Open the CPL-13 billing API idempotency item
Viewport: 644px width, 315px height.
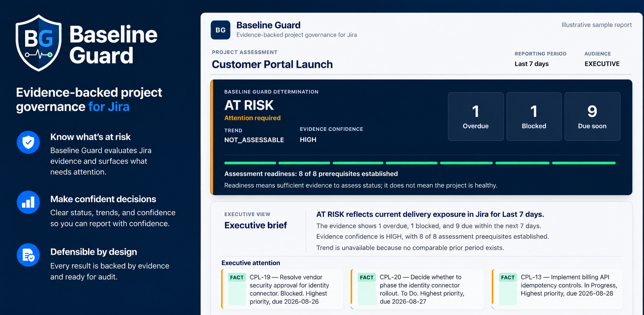[x=557, y=289]
